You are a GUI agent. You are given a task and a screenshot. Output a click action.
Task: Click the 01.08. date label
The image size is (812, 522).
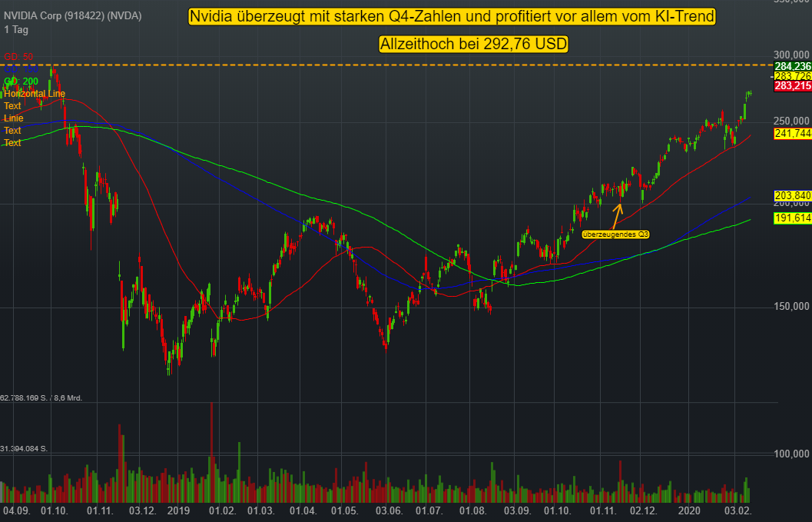tap(472, 510)
